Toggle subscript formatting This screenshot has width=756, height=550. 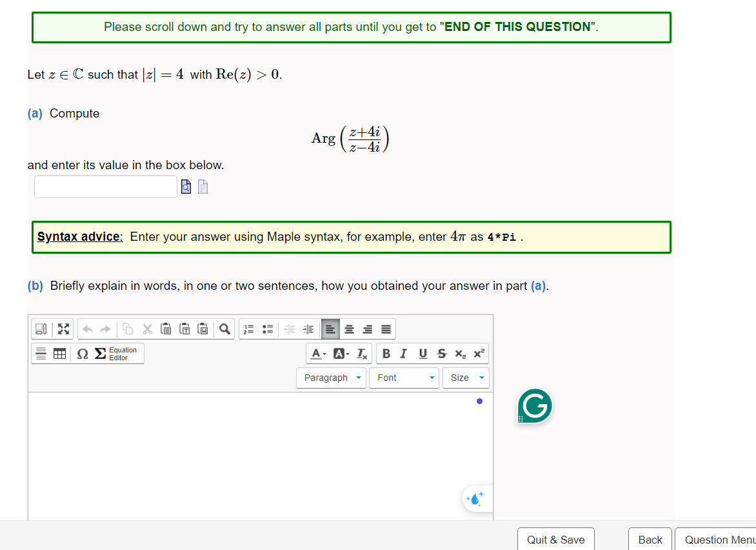point(461,354)
